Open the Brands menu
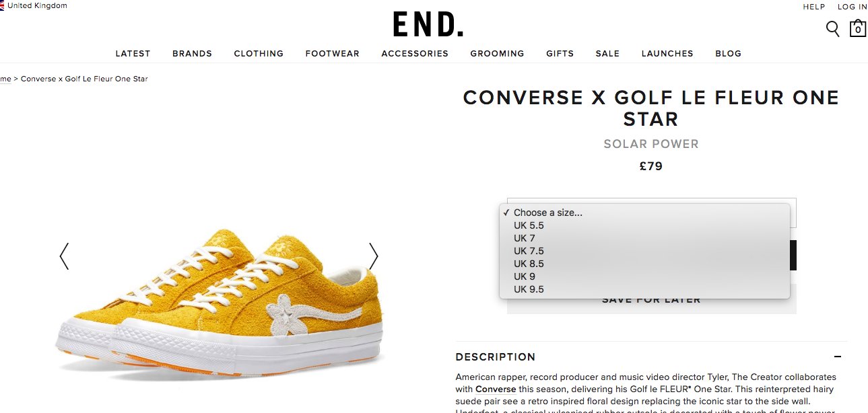 [x=192, y=54]
